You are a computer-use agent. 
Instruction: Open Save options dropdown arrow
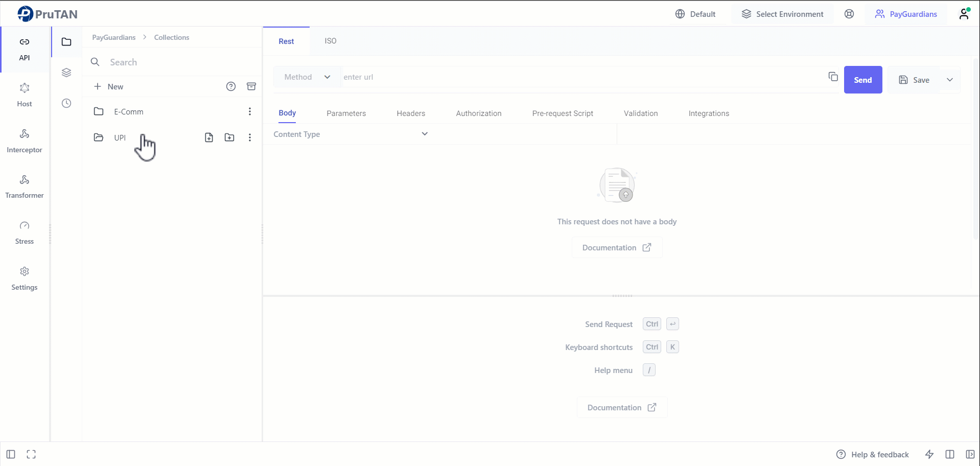(x=950, y=80)
